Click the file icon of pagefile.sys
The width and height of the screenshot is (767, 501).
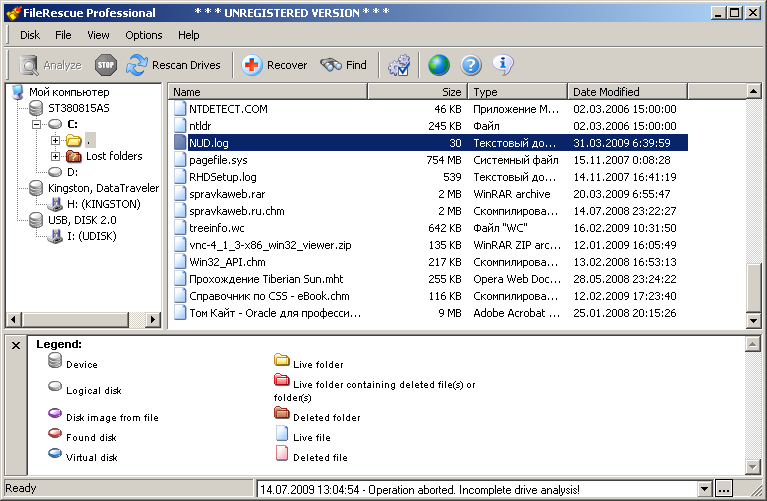180,160
